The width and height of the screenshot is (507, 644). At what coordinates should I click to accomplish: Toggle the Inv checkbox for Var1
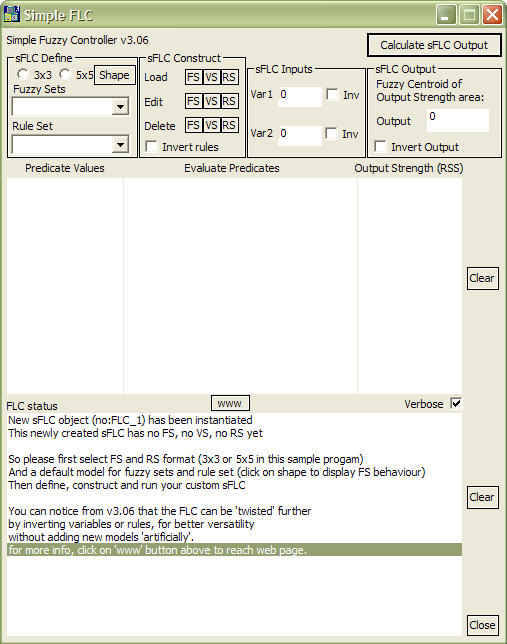pyautogui.click(x=332, y=94)
